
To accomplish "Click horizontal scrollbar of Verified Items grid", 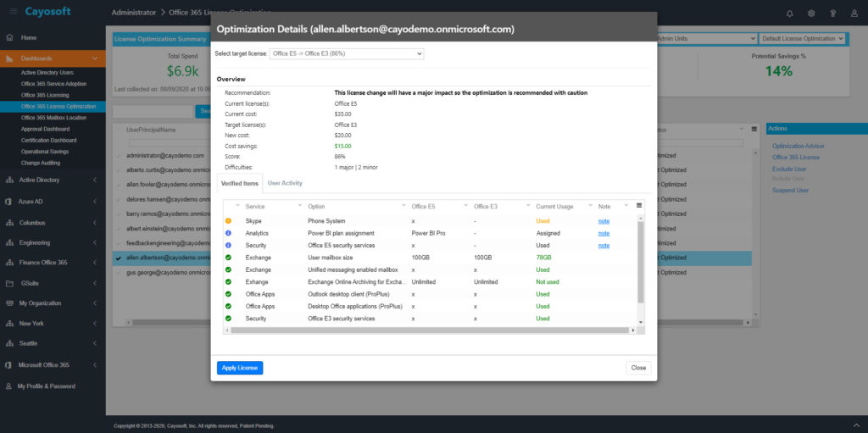I will point(430,330).
